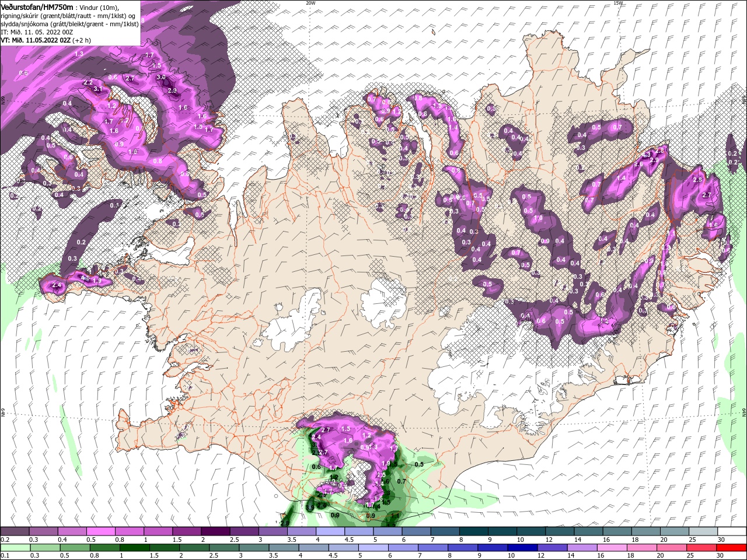Image resolution: width=747 pixels, height=560 pixels.
Task: Pick the upper legend swatch between 0.5 and 0.8
Action: pos(101,531)
